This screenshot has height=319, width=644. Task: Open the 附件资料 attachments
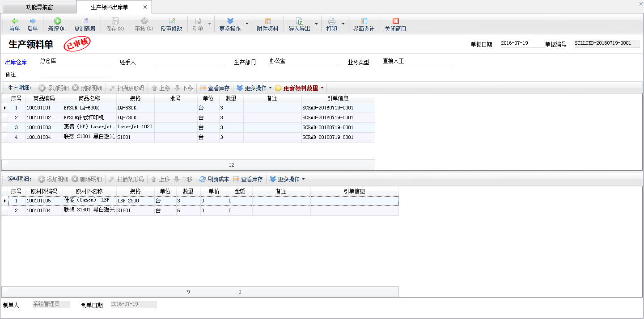point(267,25)
